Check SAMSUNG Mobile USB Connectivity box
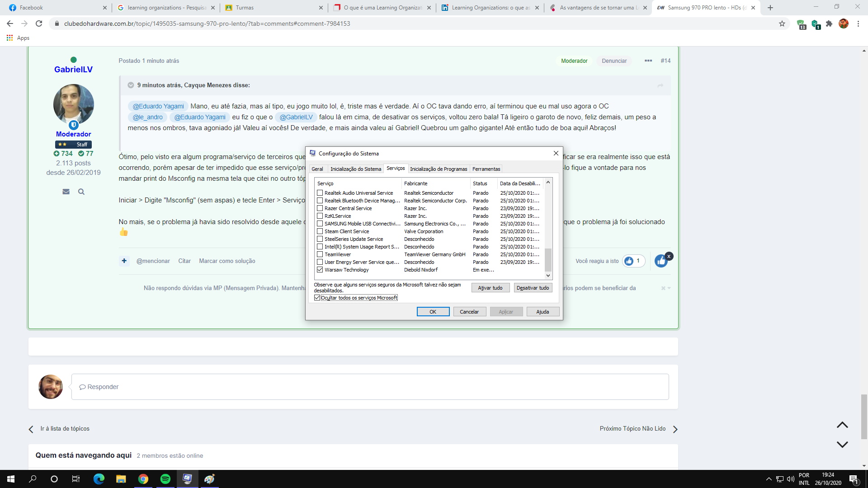Viewport: 868px width, 488px height. [x=320, y=224]
